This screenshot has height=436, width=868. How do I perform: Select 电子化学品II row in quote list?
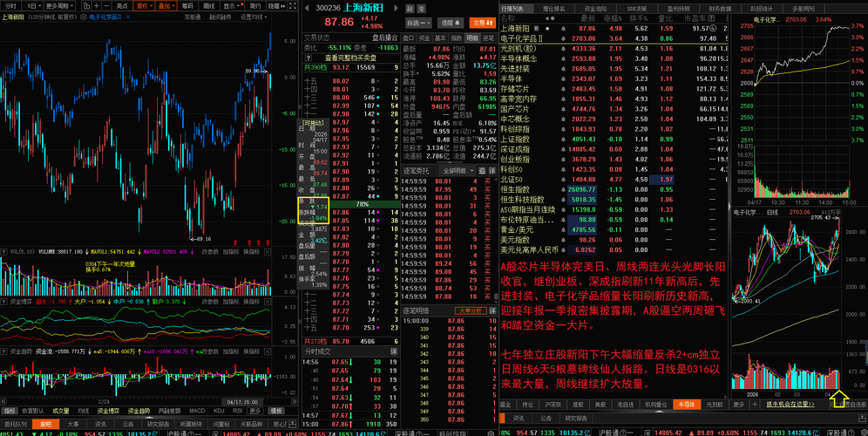pyautogui.click(x=614, y=38)
